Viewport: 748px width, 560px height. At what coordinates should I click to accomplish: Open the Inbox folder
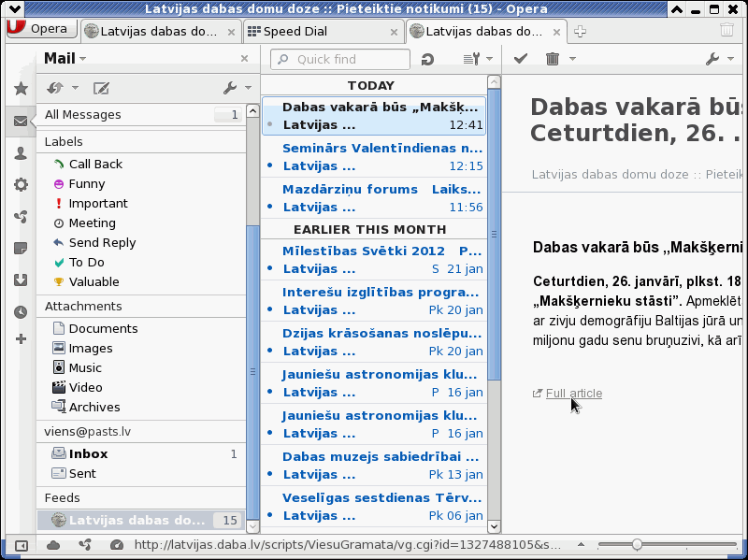point(141,453)
